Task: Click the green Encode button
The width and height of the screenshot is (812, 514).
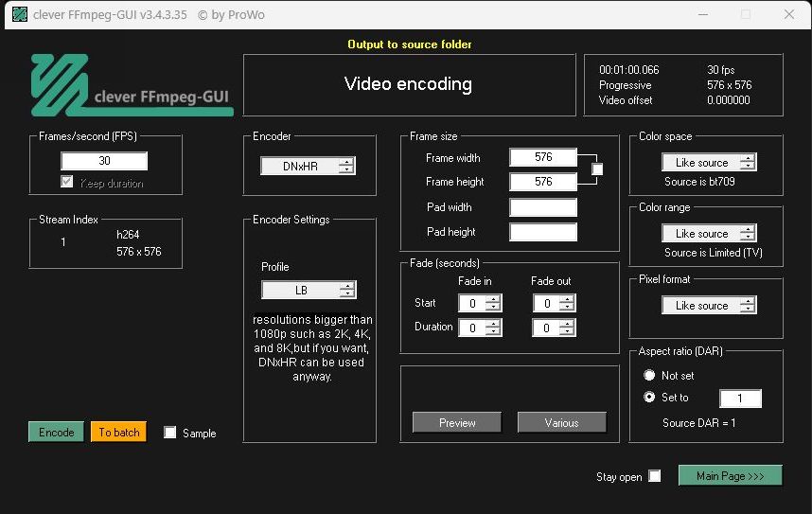Action: tap(56, 433)
